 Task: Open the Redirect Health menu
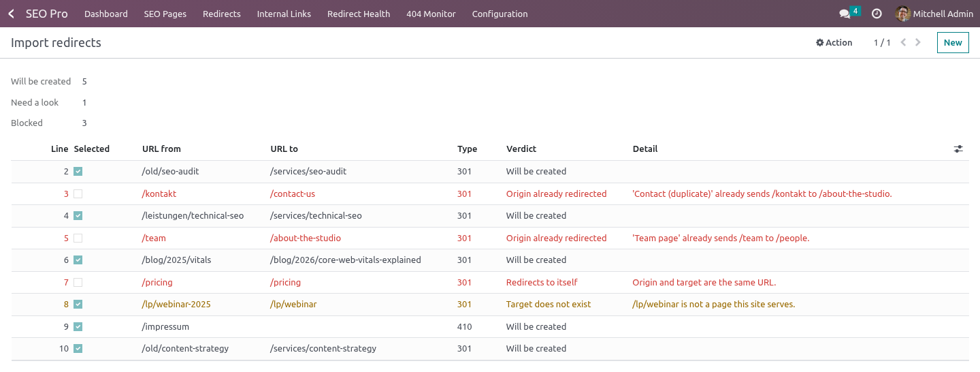(x=359, y=14)
